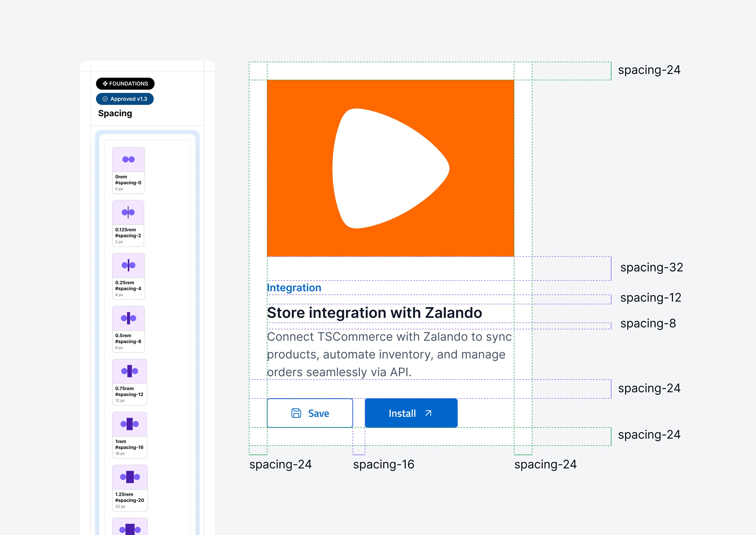The image size is (756, 535).
Task: Select the FOUNDATIONS badge
Action: coord(125,84)
